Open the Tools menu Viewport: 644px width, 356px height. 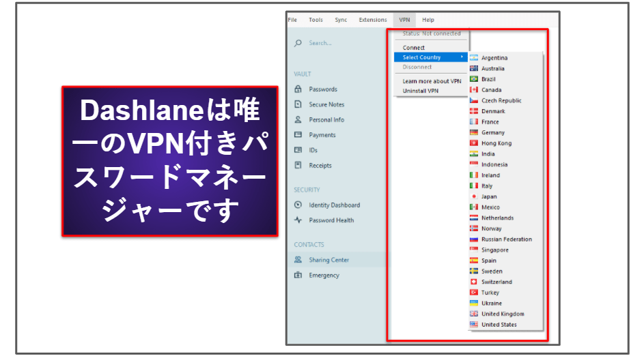[316, 20]
